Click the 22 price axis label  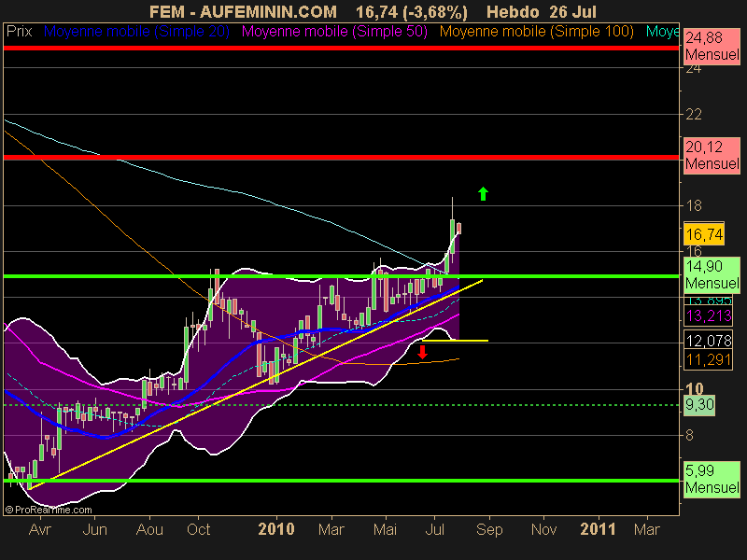(x=694, y=114)
